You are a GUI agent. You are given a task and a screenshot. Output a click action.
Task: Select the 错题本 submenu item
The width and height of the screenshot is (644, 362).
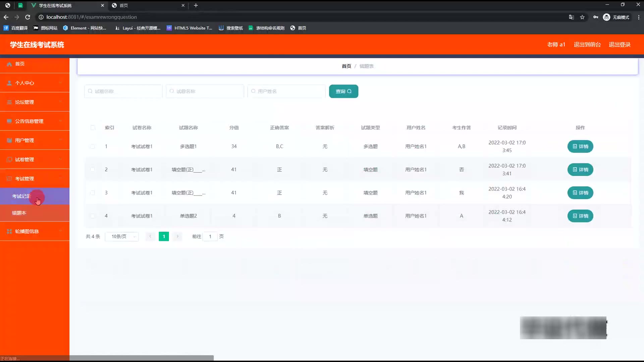click(35, 213)
